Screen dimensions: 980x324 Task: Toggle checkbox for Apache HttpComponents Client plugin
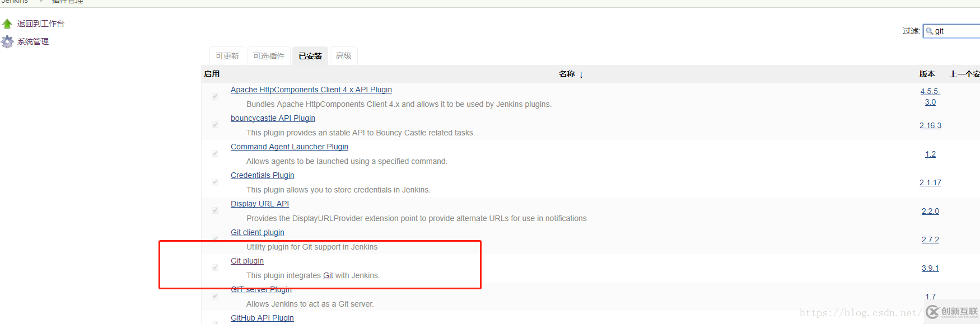point(215,96)
